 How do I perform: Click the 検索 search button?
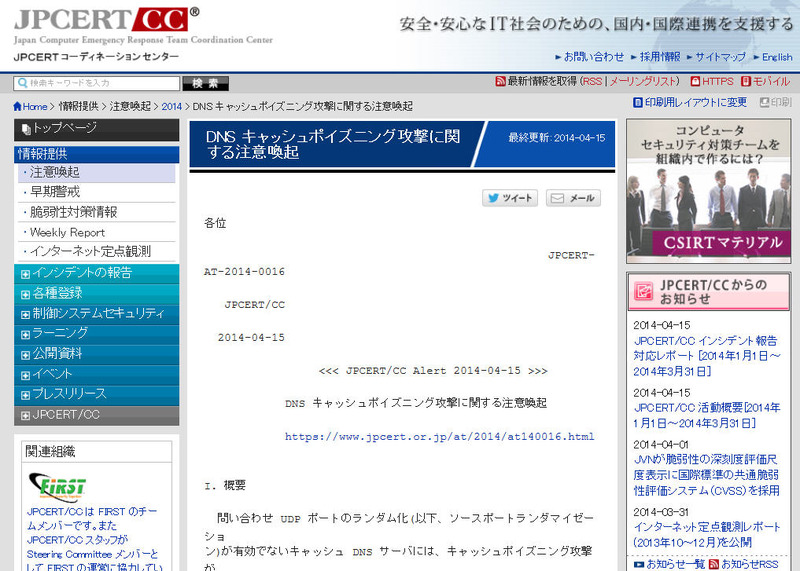[x=205, y=83]
